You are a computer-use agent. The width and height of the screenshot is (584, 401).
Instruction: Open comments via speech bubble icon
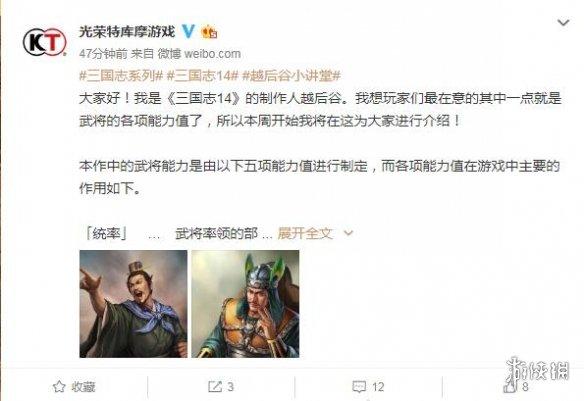click(x=359, y=387)
